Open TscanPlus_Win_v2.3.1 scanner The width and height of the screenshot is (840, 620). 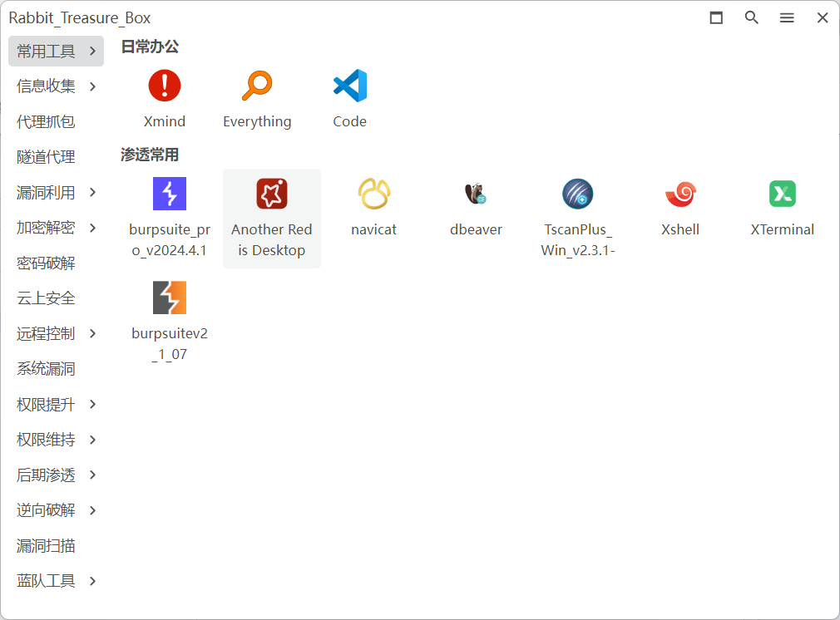577,194
